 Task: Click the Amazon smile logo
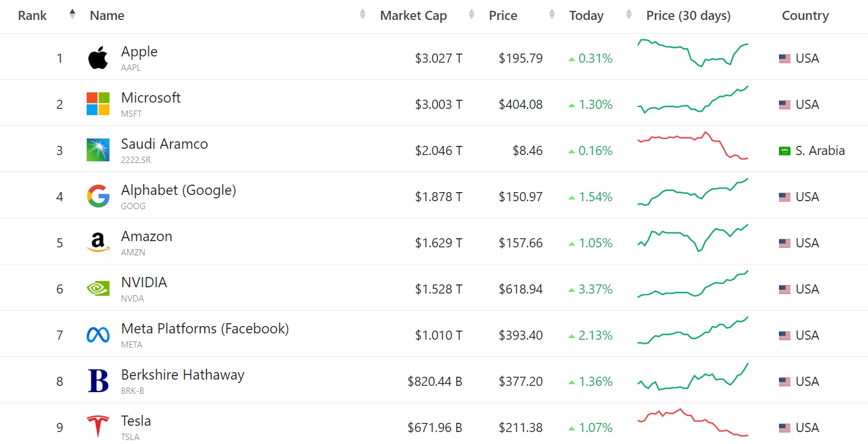(x=98, y=242)
